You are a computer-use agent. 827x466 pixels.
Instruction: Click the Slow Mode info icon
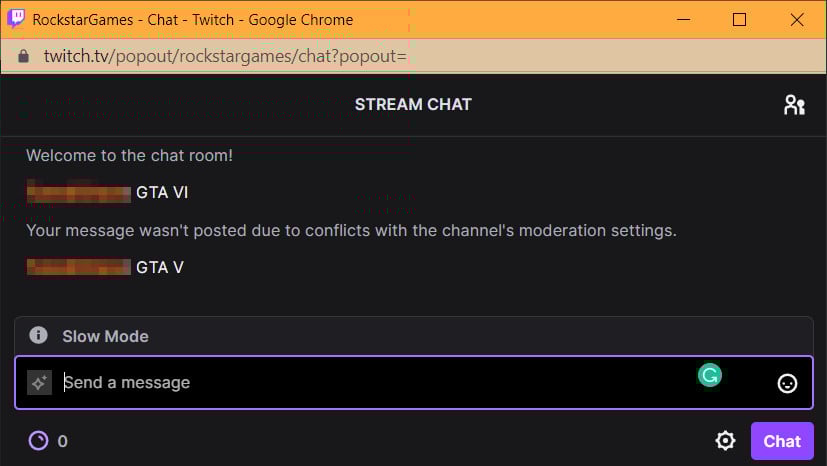coord(38,335)
